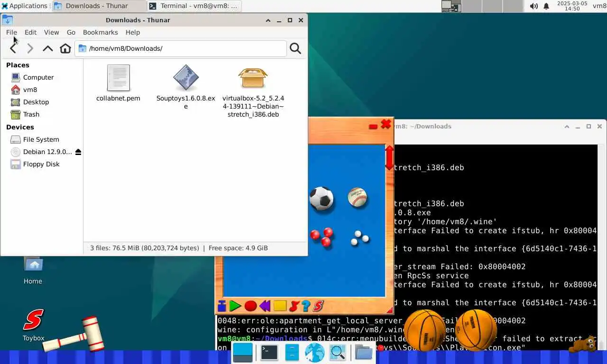Screen dimensions: 607x364
Task: Select the collabnet.pem file
Action: pos(118,83)
